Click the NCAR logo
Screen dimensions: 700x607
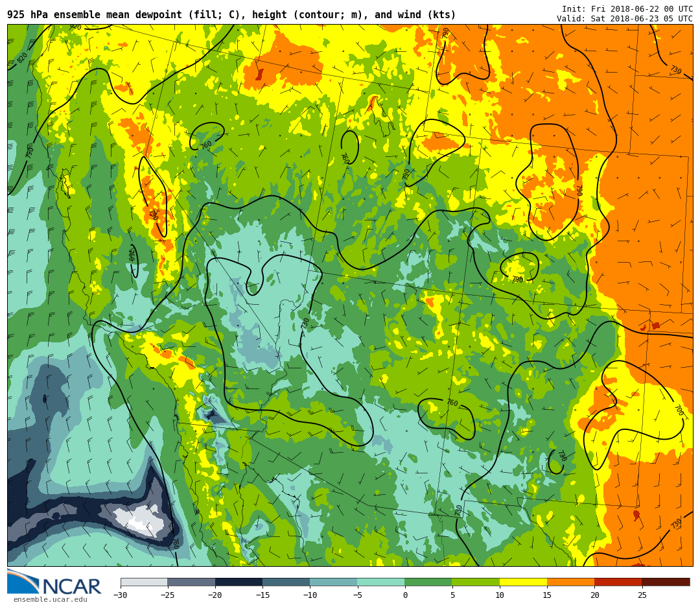[54, 583]
